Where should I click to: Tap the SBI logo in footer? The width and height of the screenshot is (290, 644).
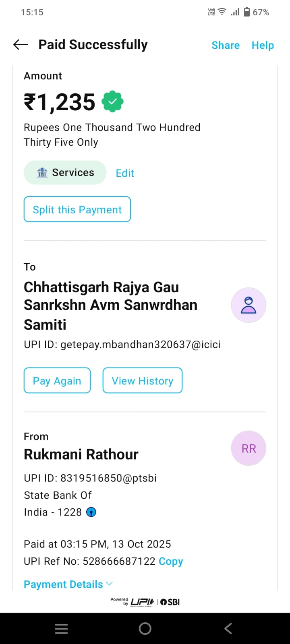(170, 602)
